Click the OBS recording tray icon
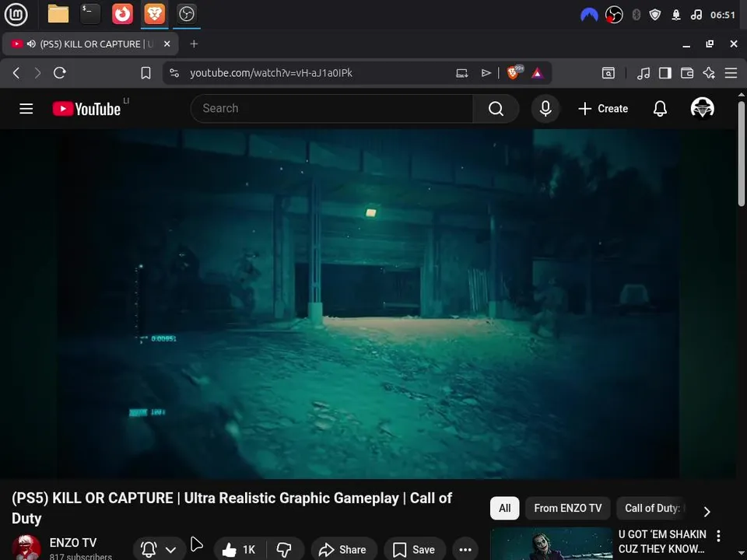The width and height of the screenshot is (747, 560). click(x=614, y=15)
